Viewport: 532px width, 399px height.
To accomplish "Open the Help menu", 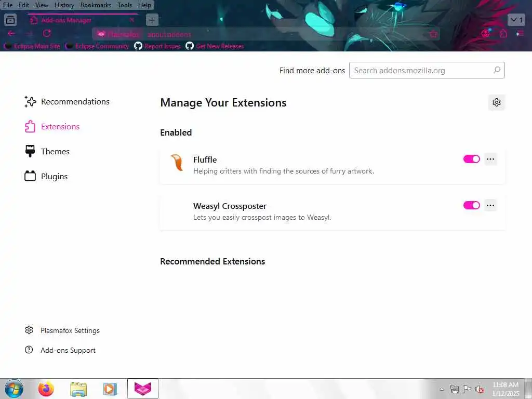I will click(x=144, y=5).
